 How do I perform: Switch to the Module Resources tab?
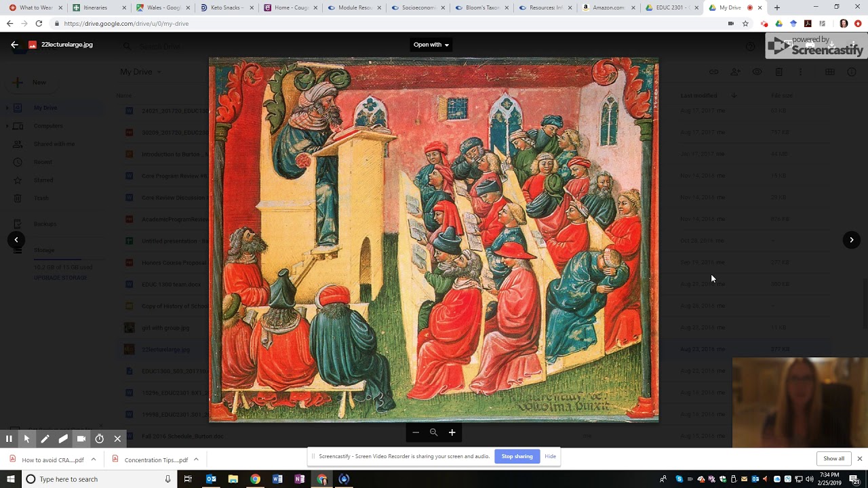(354, 7)
